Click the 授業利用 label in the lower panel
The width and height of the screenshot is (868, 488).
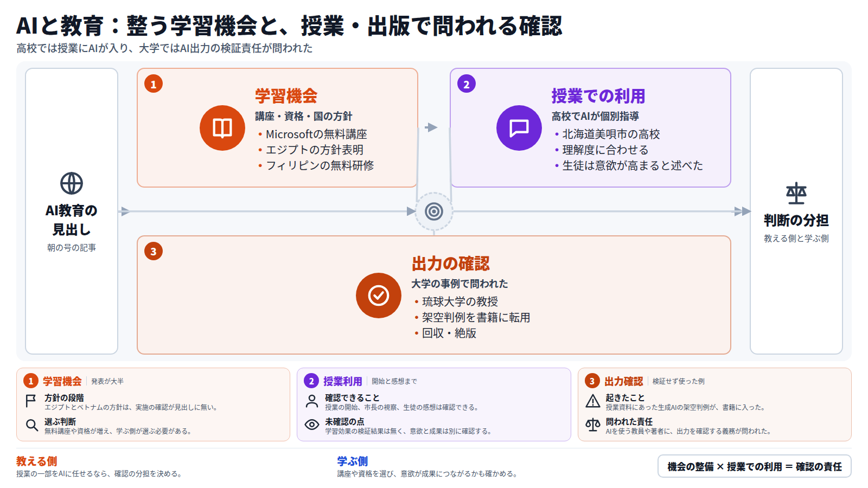(343, 381)
